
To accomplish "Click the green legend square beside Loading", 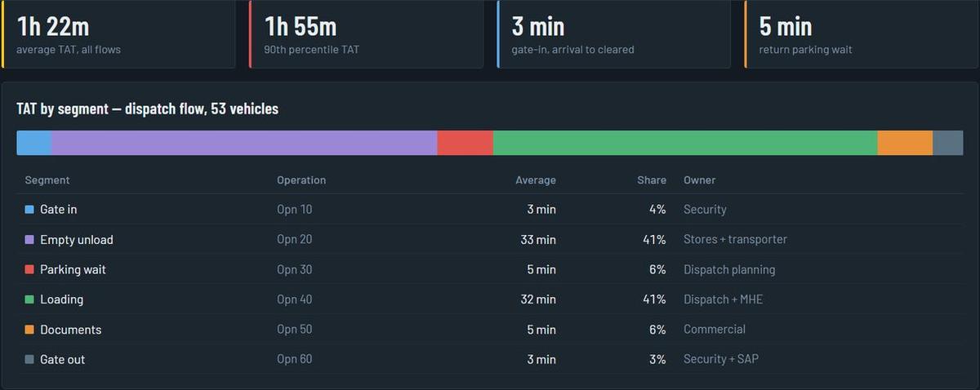I will [29, 299].
